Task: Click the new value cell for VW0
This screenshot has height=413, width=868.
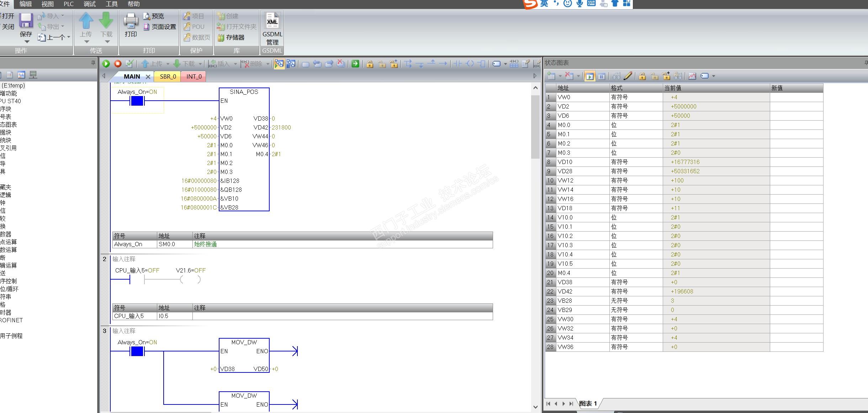Action: 796,97
